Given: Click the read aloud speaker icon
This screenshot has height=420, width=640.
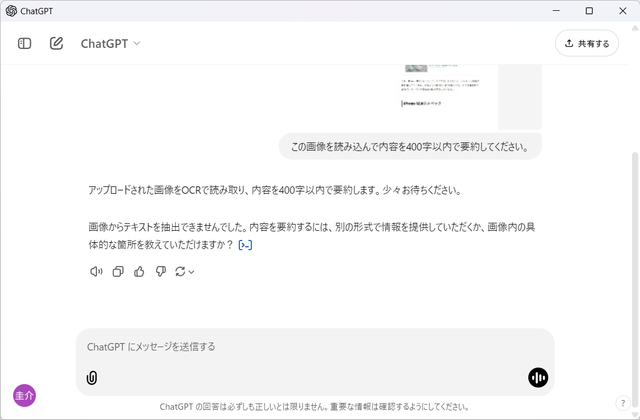Looking at the screenshot, I should tap(96, 271).
